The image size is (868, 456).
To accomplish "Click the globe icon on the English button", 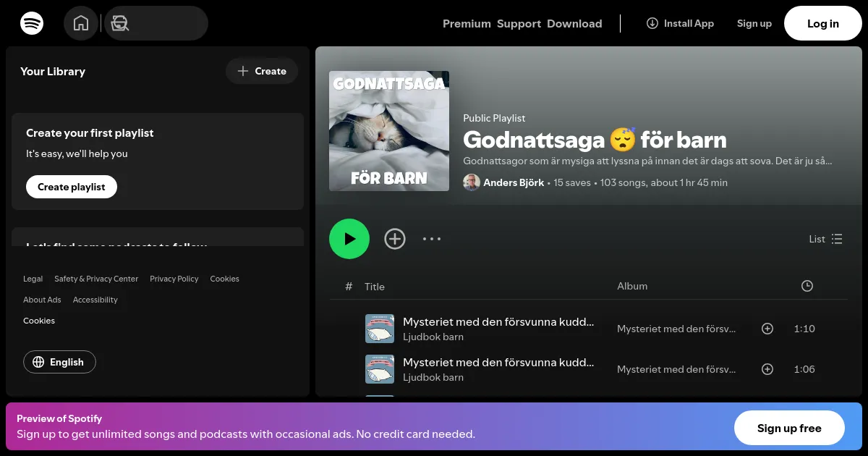I will pos(38,362).
